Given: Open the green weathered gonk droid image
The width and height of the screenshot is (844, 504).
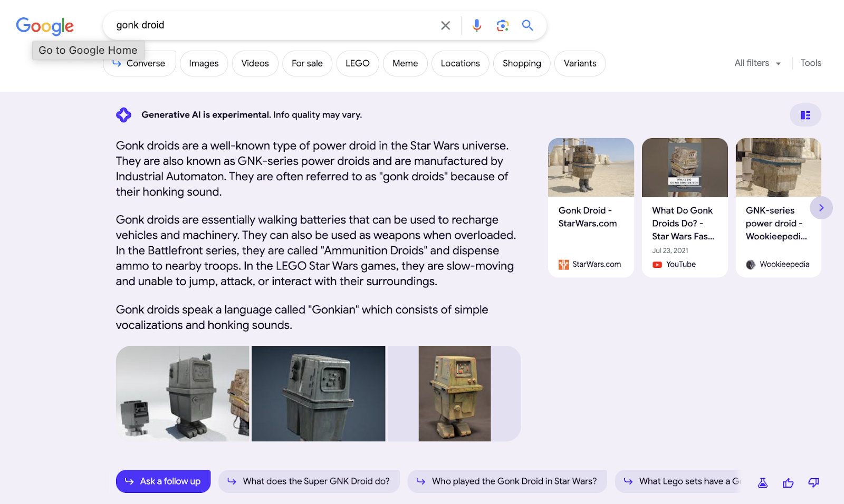Looking at the screenshot, I should click(x=455, y=393).
